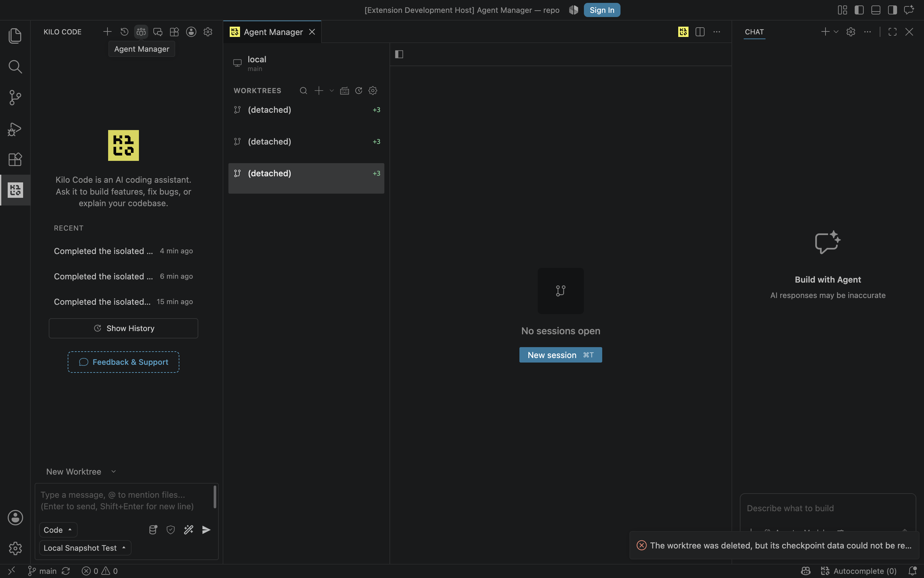Image resolution: width=924 pixels, height=578 pixels.
Task: Open Kilo Code settings gear
Action: click(x=208, y=32)
